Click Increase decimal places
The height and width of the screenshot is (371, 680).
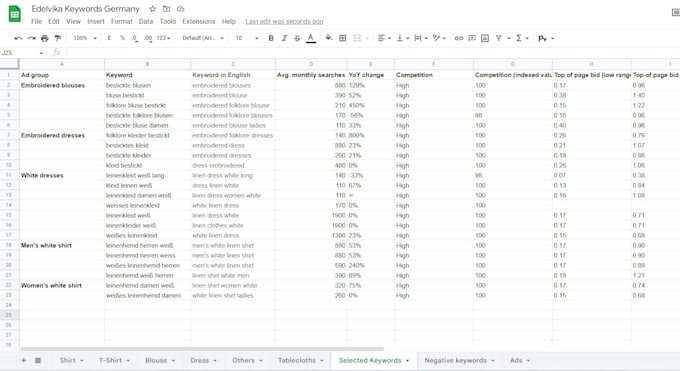click(x=148, y=38)
